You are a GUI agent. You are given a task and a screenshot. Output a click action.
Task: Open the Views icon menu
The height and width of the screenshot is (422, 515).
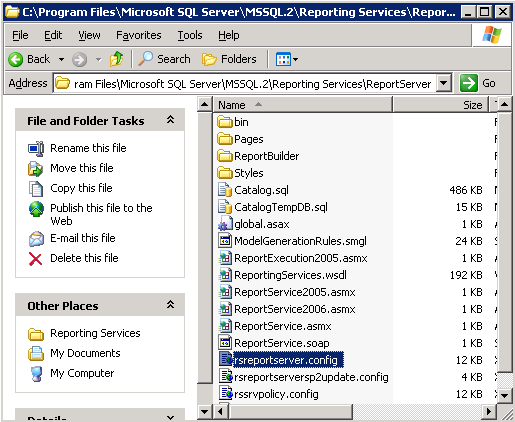point(287,59)
